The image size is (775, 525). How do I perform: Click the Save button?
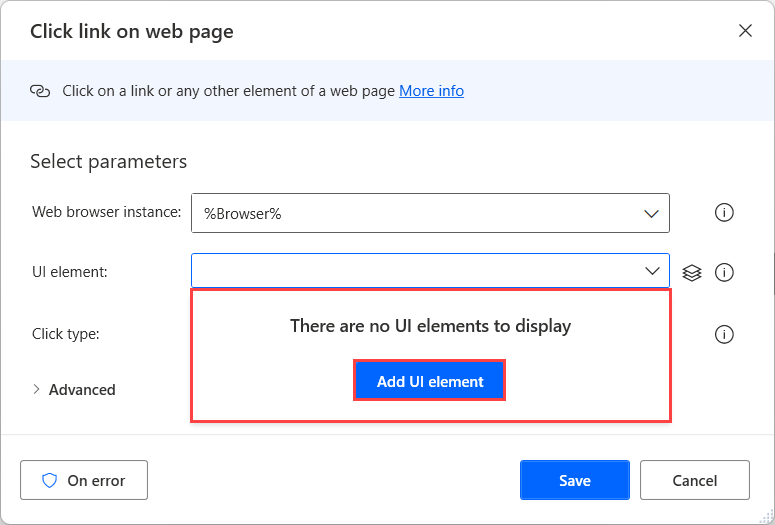pos(575,480)
